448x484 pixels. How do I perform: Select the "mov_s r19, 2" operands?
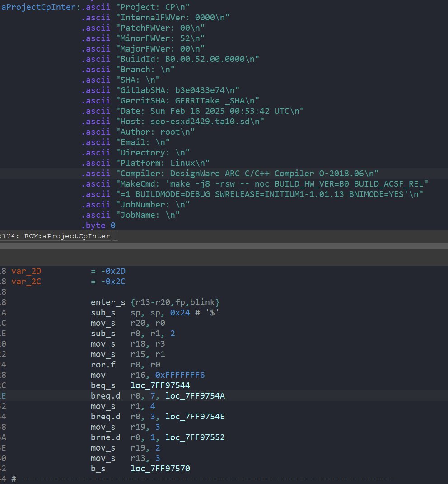[145, 448]
